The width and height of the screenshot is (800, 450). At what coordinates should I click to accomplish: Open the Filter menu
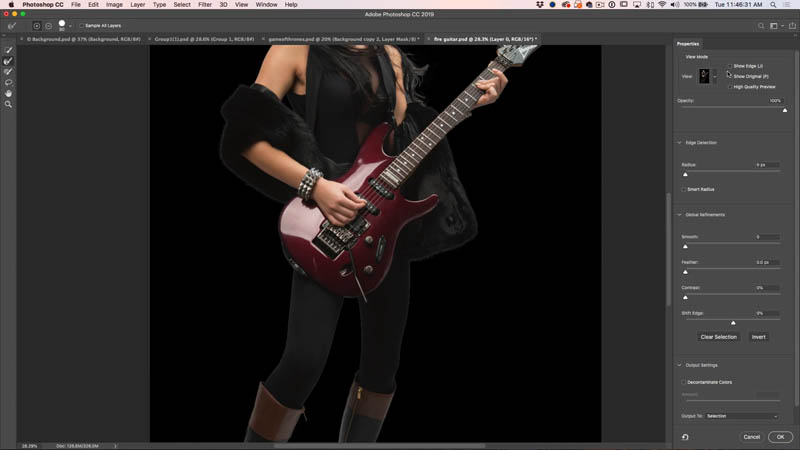pos(205,5)
